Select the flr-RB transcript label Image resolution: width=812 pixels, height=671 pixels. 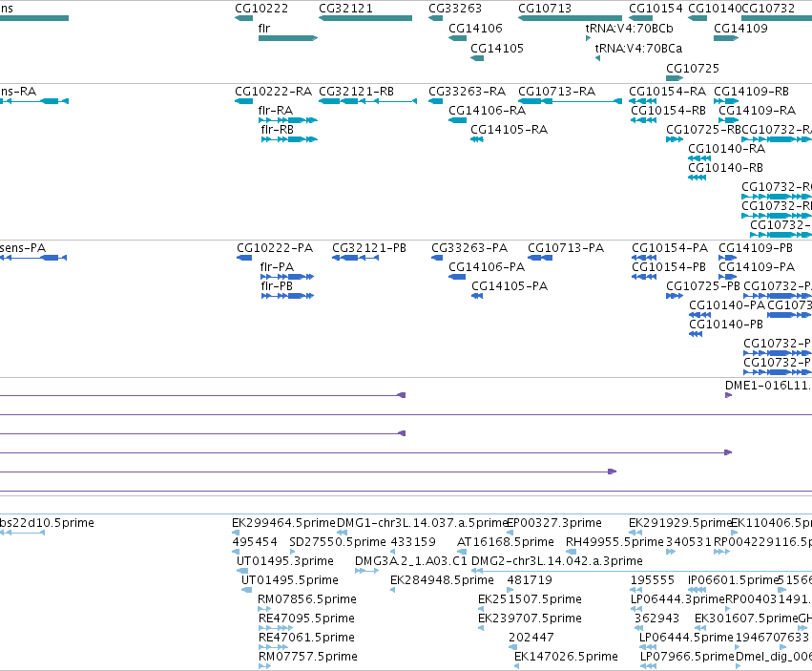[x=278, y=130]
